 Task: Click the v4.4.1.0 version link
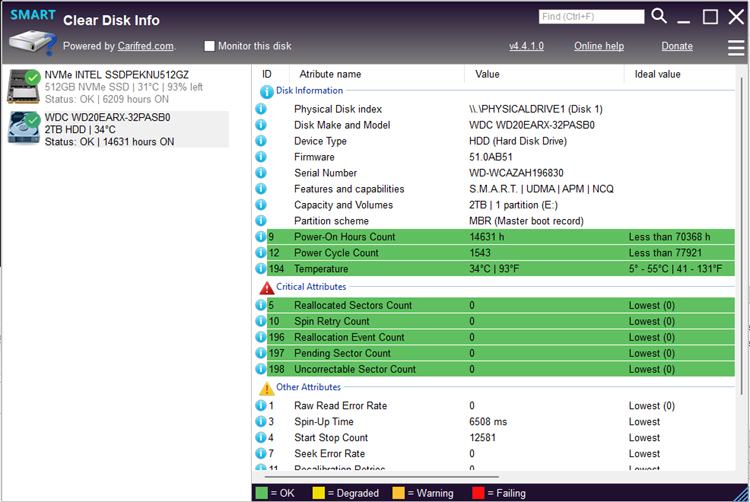526,46
